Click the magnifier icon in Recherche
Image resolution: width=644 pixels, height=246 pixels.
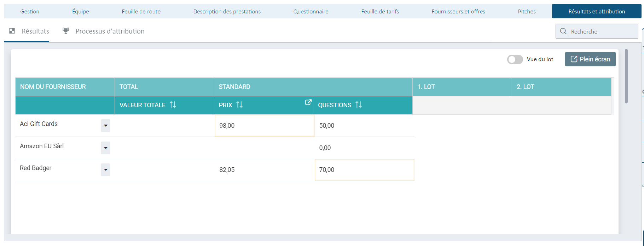click(x=563, y=31)
